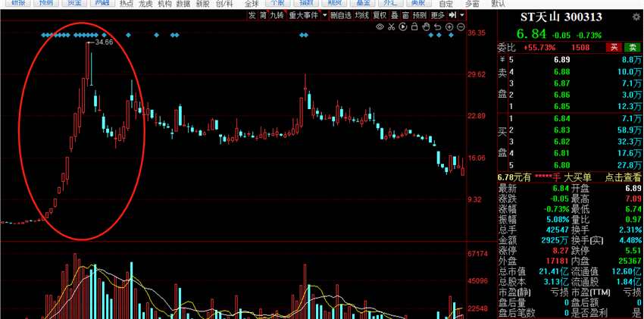This screenshot has height=319, width=644.
Task: Click the 金额 value 2925万
Action: (x=555, y=239)
